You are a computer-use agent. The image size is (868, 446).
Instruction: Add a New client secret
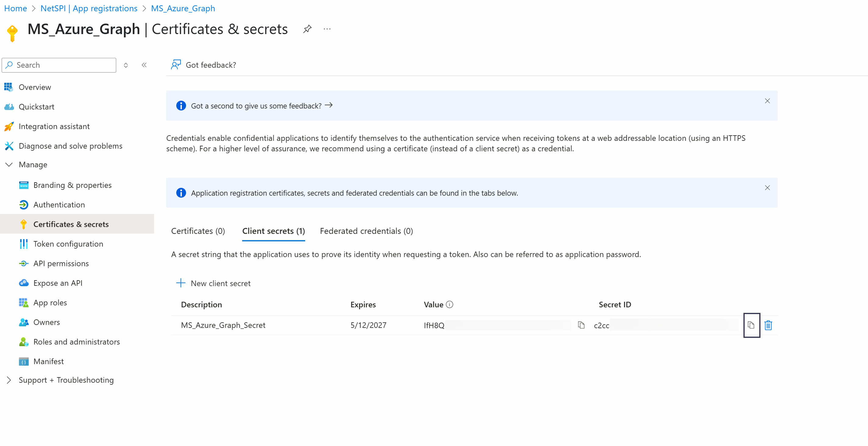pos(213,283)
